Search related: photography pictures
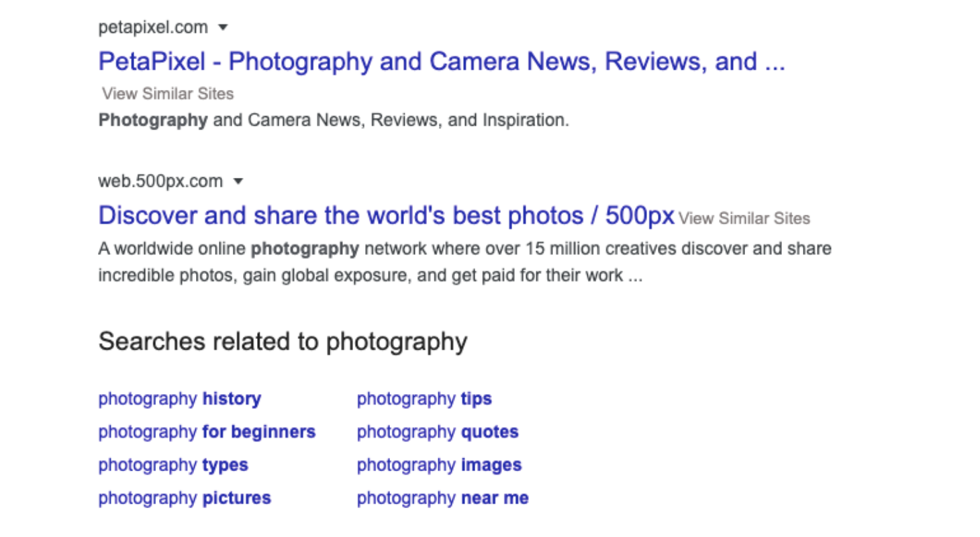Image resolution: width=980 pixels, height=537 pixels. click(x=185, y=498)
